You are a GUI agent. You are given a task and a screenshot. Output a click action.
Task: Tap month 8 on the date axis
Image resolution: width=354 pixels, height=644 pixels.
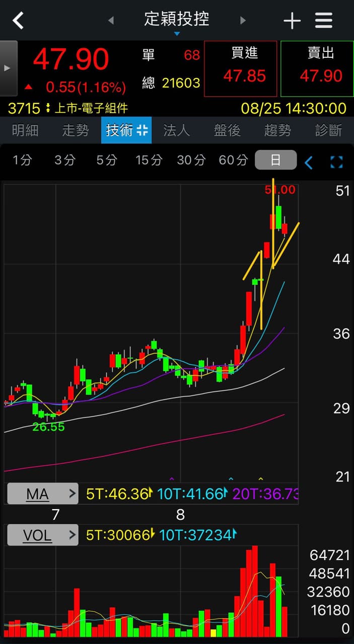tap(180, 515)
